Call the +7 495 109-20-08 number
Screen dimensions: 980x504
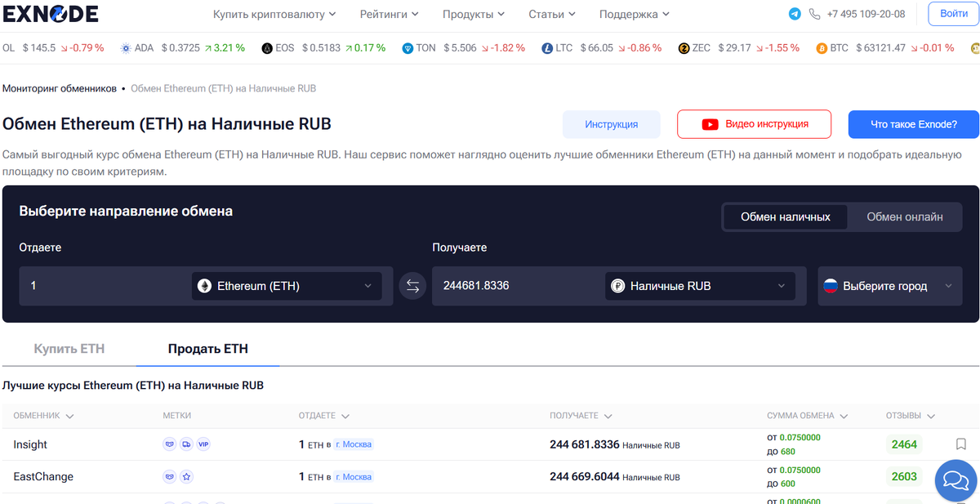pos(866,14)
